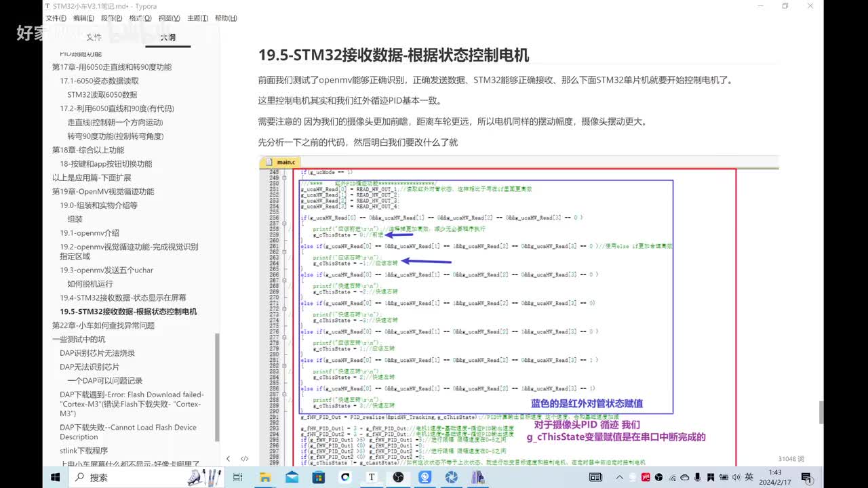868x488 pixels.
Task: Open outline item 19.0-组装和实物介绍等
Action: coord(98,205)
